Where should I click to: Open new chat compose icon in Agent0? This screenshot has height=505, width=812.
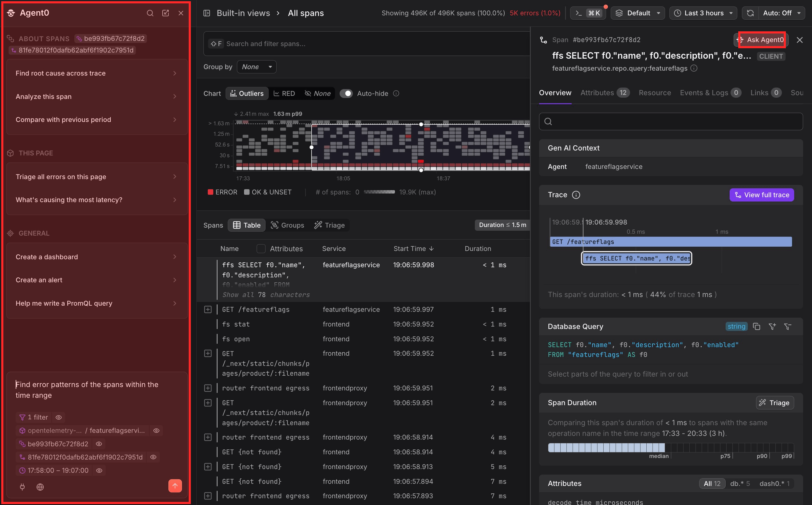pyautogui.click(x=165, y=13)
